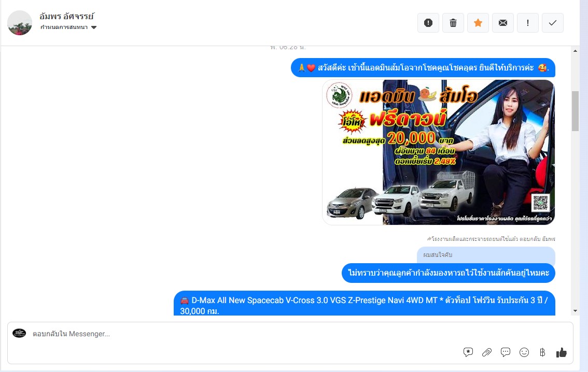This screenshot has height=372, width=588.
Task: Click the greeting message bubble สวัสดีค่ะ
Action: [x=423, y=68]
